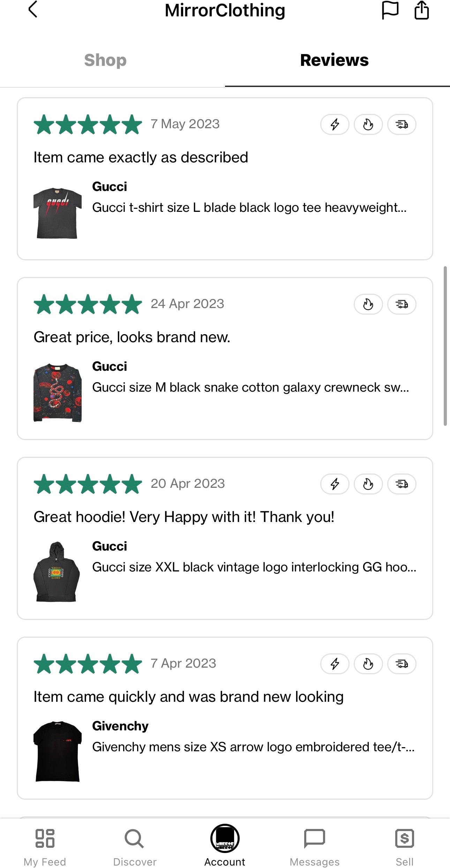The width and height of the screenshot is (450, 868).
Task: Open Gucci snake galaxy crewneck listing
Action: pos(250,387)
